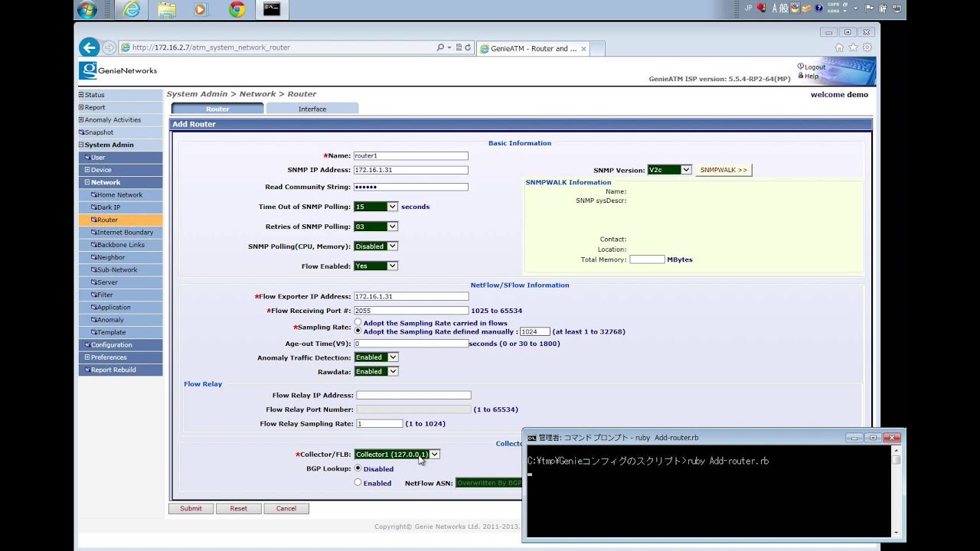Switch to the Interface tab

click(x=312, y=109)
